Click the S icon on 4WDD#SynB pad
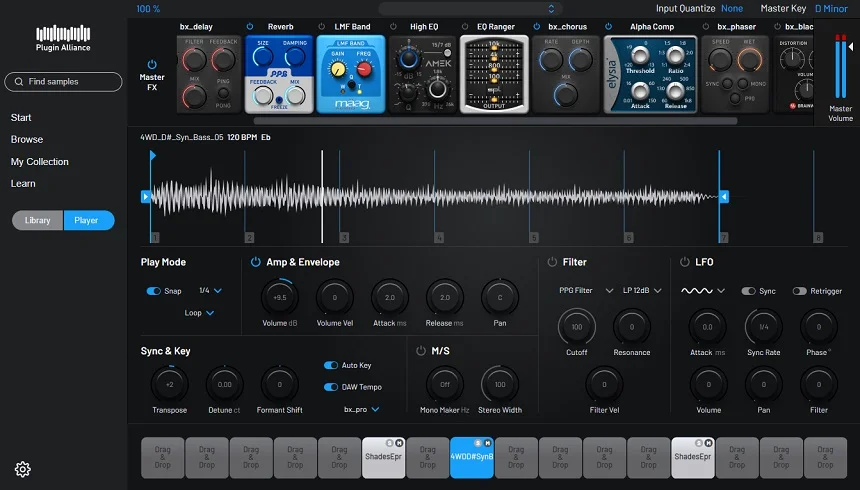The image size is (860, 490). point(478,443)
